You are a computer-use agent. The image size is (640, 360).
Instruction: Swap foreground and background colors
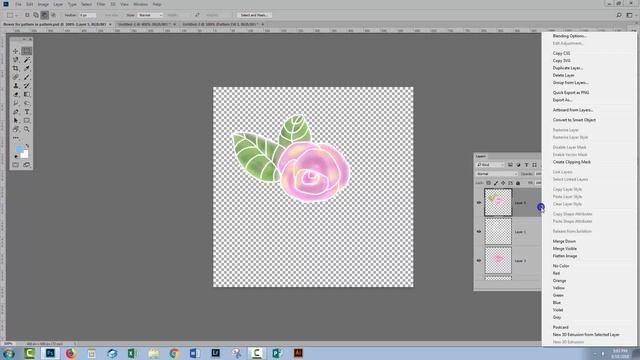[x=27, y=145]
